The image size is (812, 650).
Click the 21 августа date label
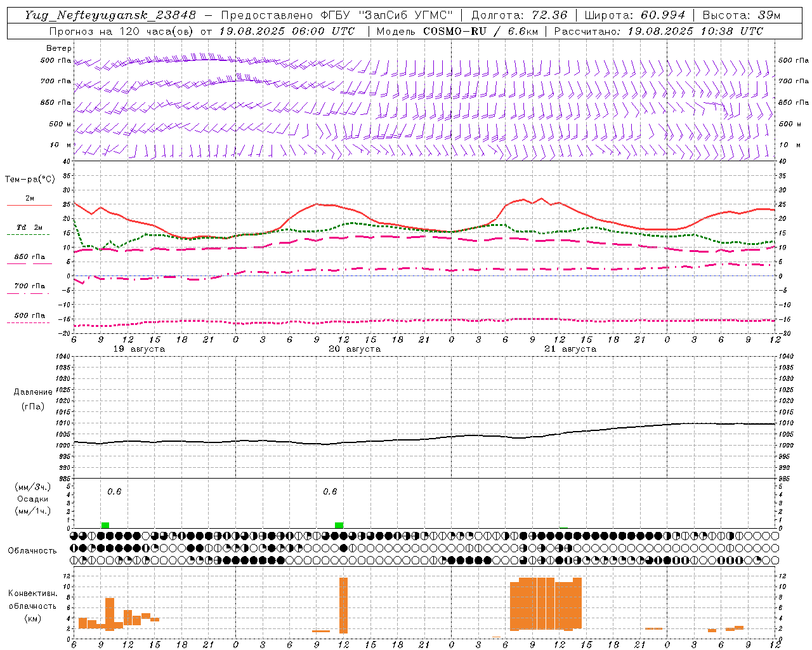[x=570, y=349]
